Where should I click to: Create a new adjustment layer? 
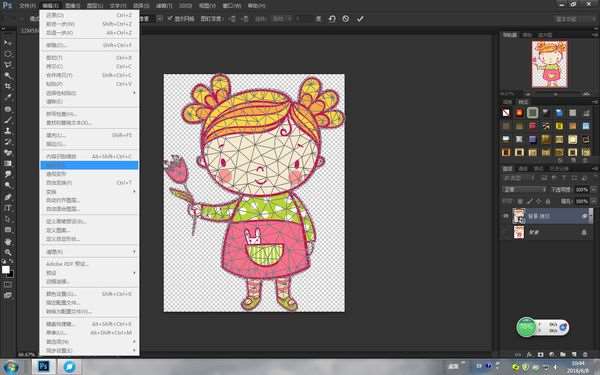pyautogui.click(x=551, y=355)
